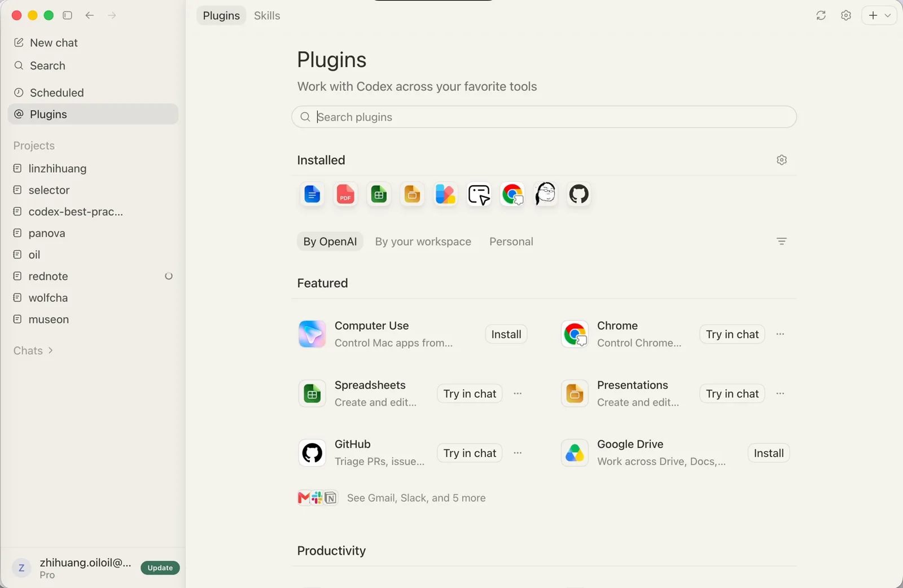Image resolution: width=903 pixels, height=588 pixels.
Task: Open 'See Gmail, Slack, and 5 more' link
Action: [x=417, y=498]
